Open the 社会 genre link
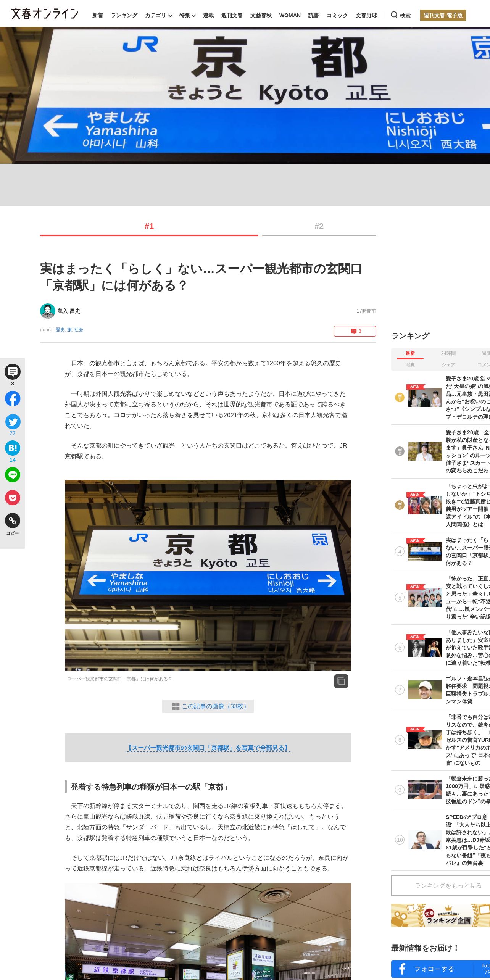 (79, 330)
